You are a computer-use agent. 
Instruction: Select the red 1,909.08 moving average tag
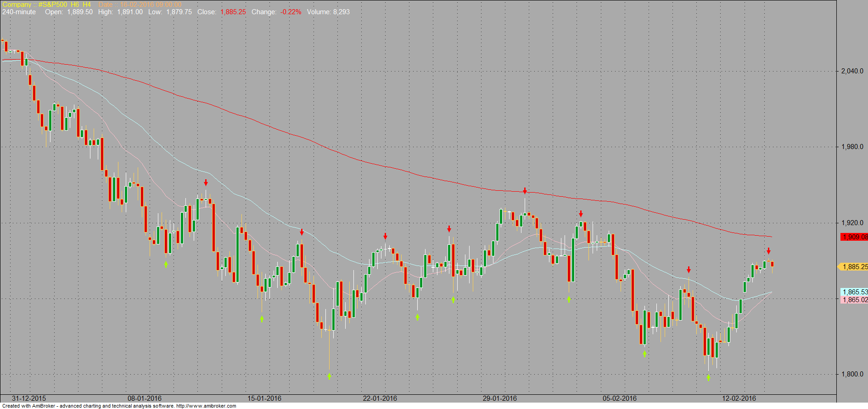point(854,237)
